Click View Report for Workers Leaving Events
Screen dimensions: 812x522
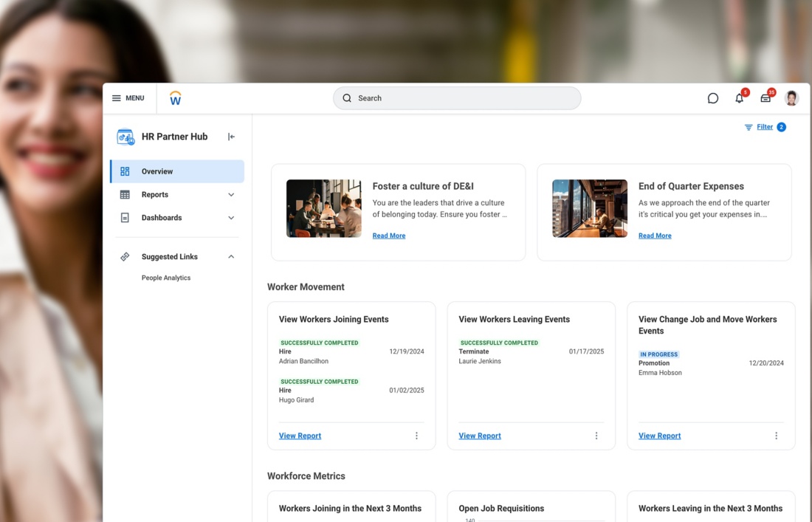point(480,436)
